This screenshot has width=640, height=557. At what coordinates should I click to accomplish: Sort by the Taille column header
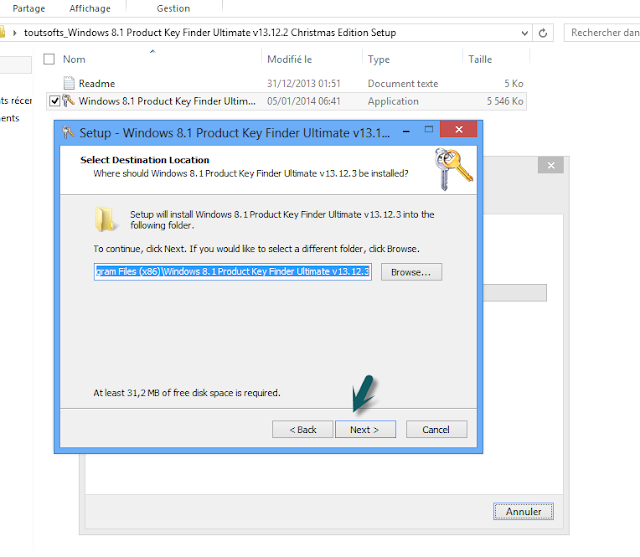point(480,59)
